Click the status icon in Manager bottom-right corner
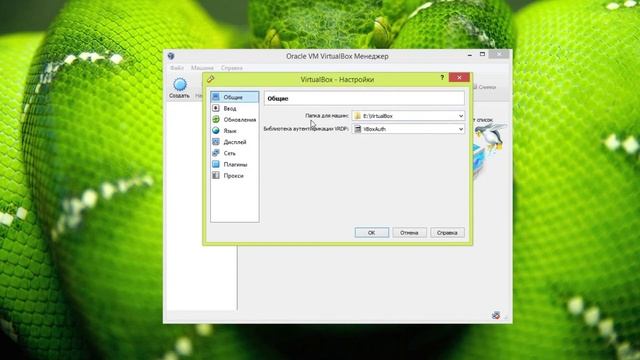 (x=496, y=315)
